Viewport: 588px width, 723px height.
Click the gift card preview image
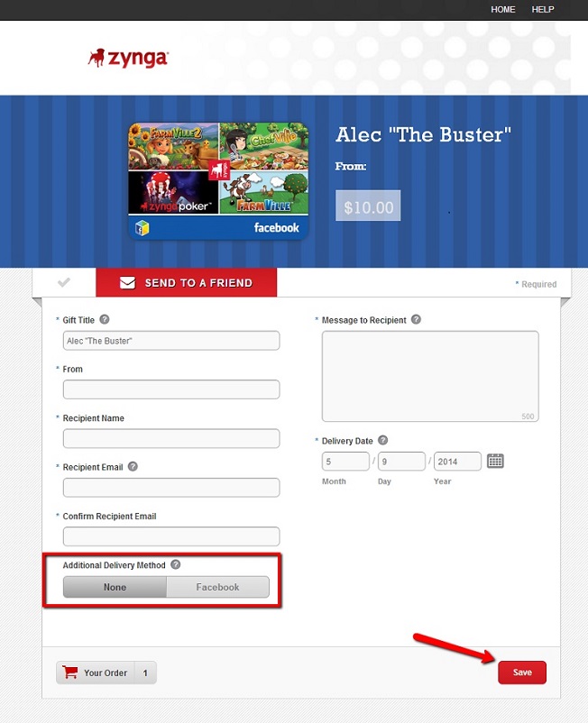tap(218, 181)
